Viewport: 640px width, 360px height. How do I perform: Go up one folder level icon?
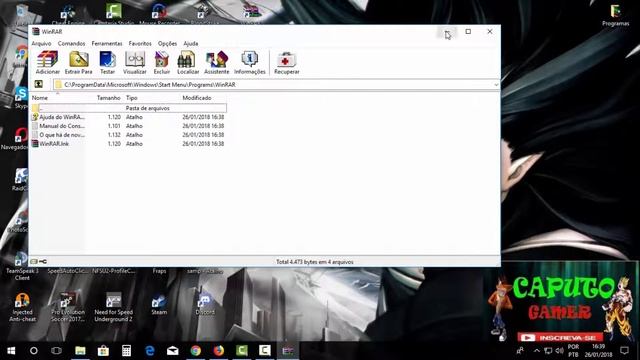click(x=39, y=84)
